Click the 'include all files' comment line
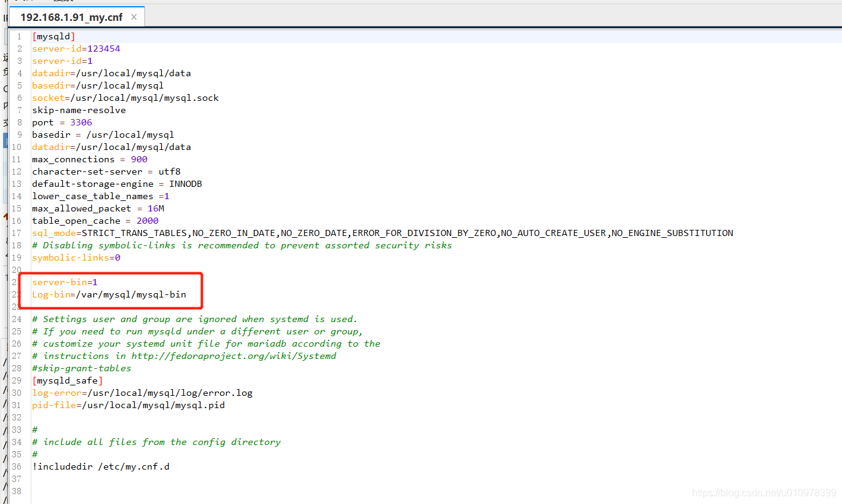The width and height of the screenshot is (842, 504). 156,442
